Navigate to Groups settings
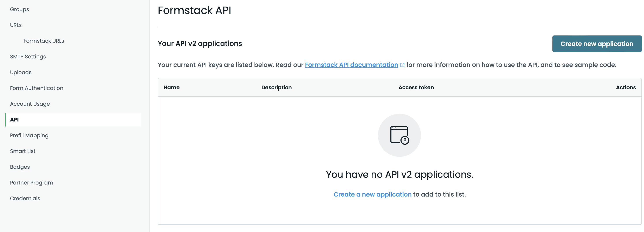The image size is (644, 232). [19, 9]
